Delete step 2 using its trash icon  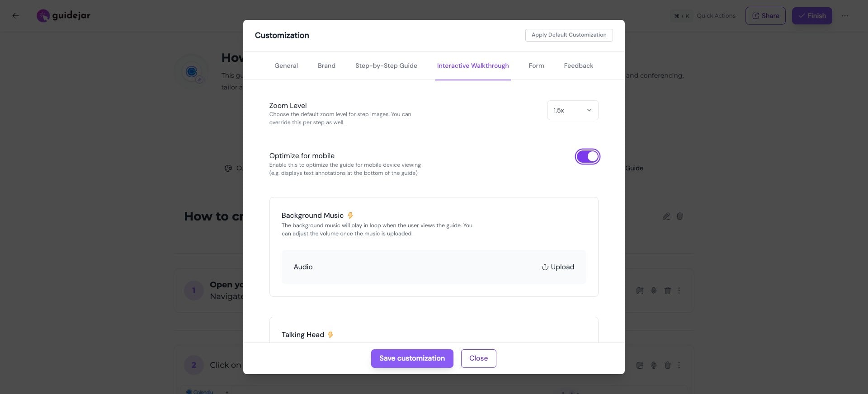click(667, 365)
